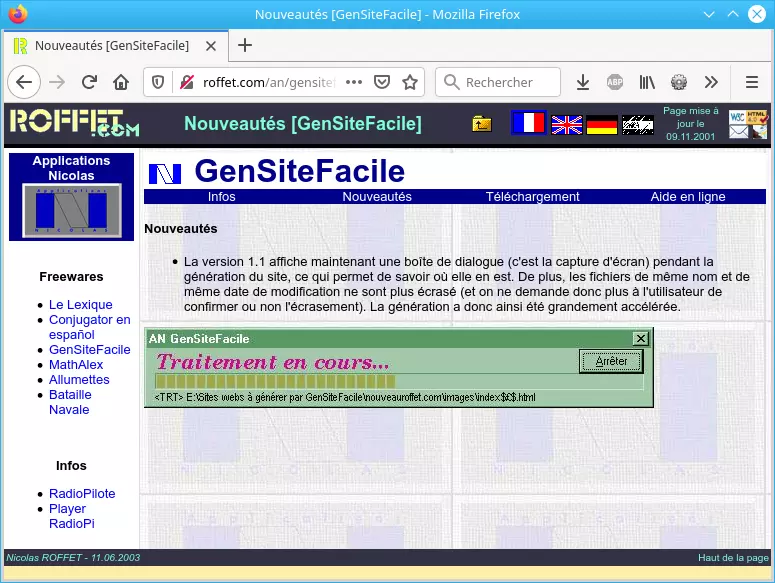This screenshot has height=583, width=775.
Task: Click the forward navigation arrow
Action: click(x=57, y=82)
